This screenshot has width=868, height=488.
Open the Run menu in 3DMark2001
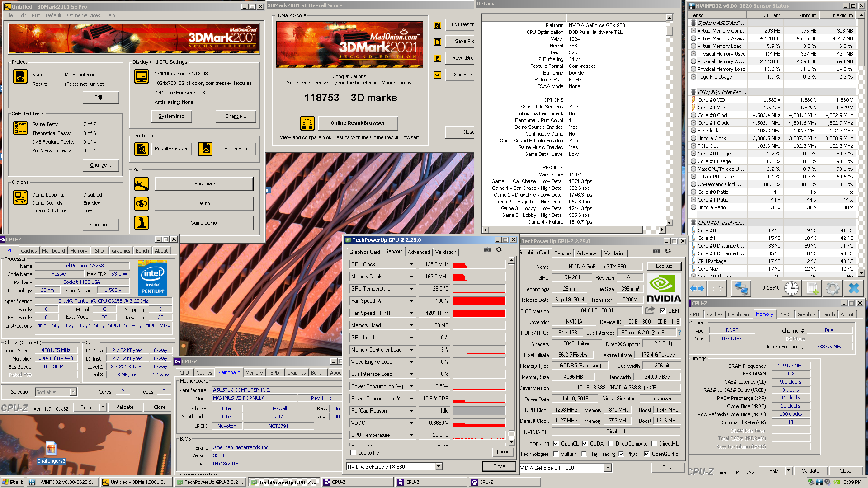(x=36, y=15)
